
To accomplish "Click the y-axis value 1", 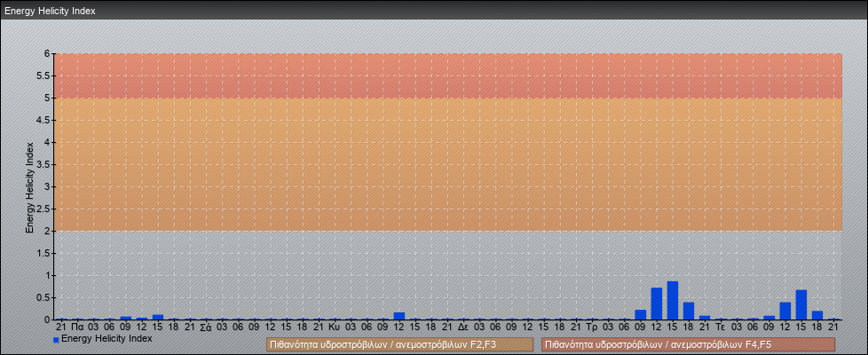I will pyautogui.click(x=48, y=275).
